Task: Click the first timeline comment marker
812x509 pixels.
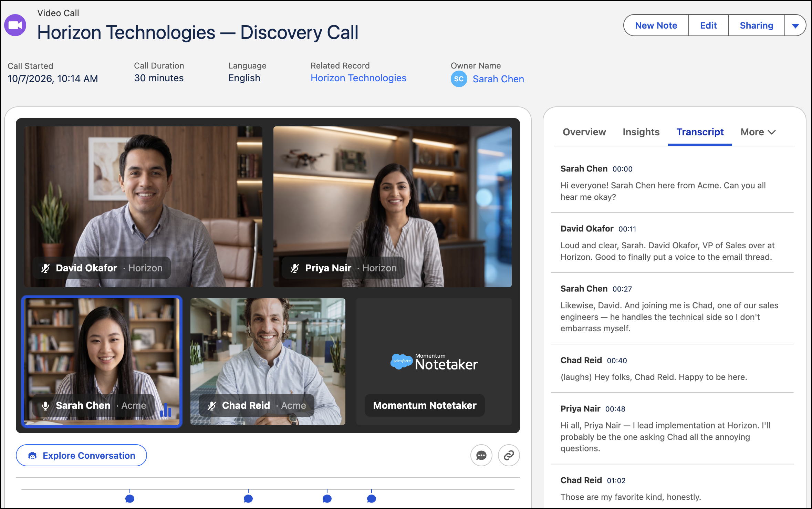Action: tap(130, 498)
